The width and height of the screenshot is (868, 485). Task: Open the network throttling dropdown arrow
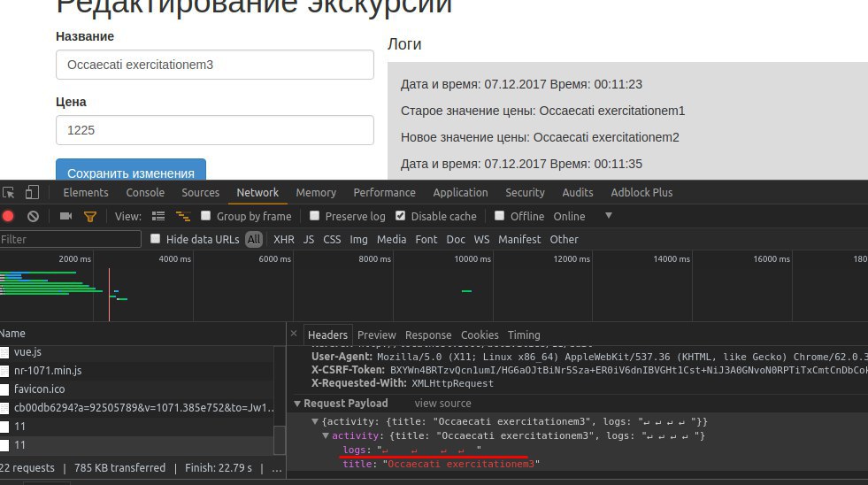[609, 215]
